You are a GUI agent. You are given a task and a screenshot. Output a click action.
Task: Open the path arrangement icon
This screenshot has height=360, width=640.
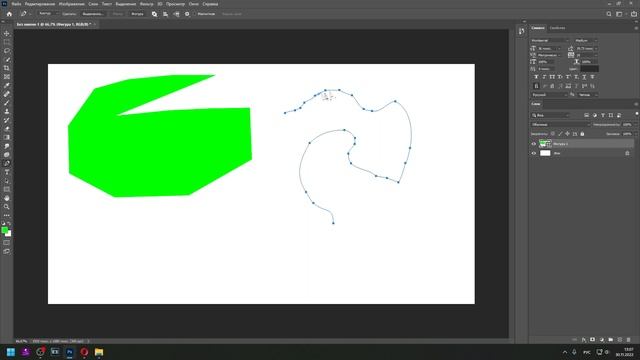[176, 14]
